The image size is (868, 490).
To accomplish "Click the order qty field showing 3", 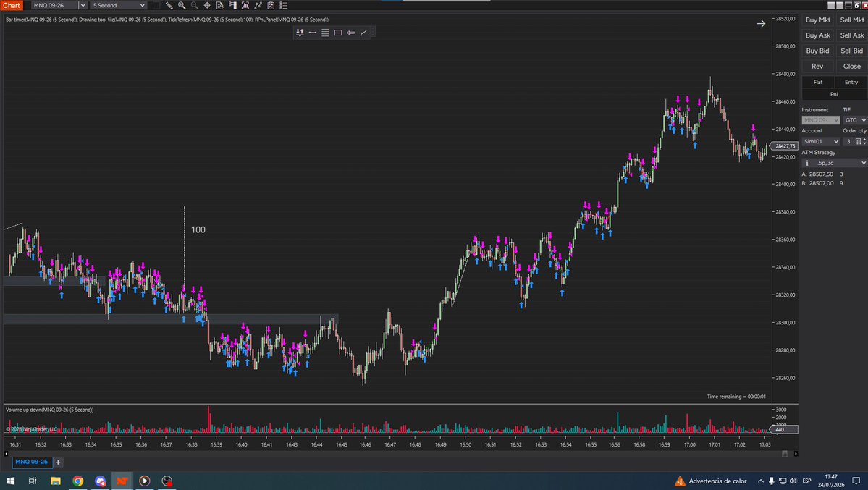I will pos(848,142).
